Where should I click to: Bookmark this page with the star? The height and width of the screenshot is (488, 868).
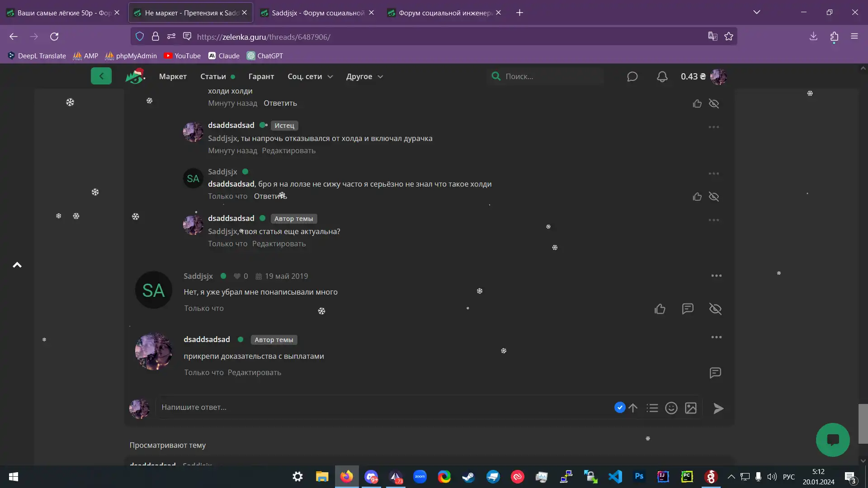pyautogui.click(x=729, y=37)
